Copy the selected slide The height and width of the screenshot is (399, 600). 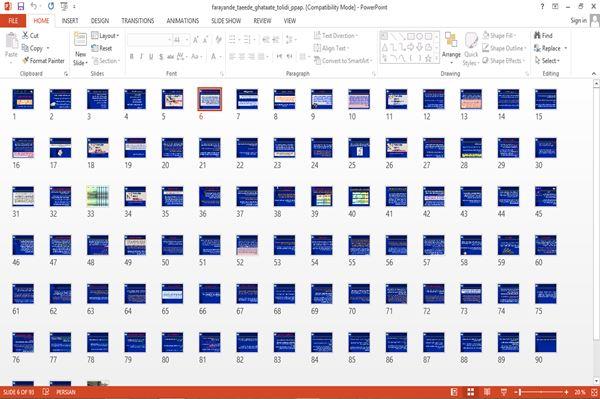click(x=32, y=48)
